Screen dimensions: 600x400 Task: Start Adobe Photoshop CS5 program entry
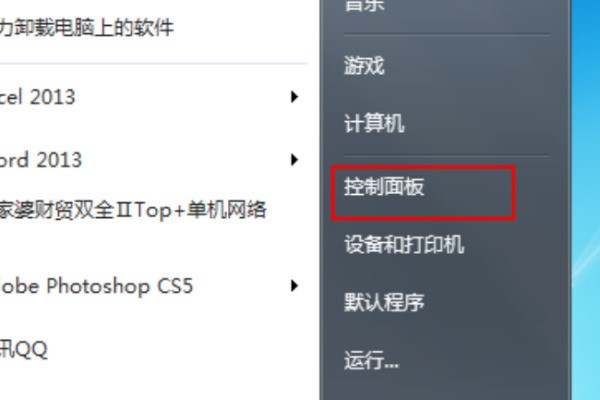96,286
